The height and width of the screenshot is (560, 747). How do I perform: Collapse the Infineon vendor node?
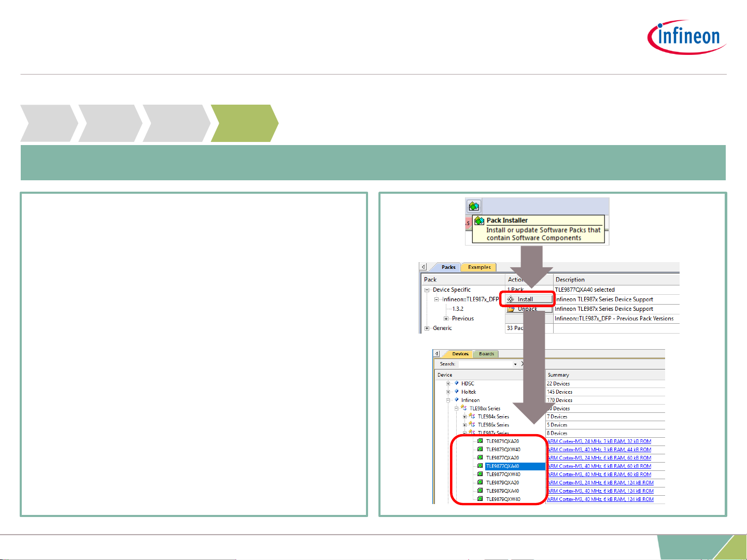(448, 400)
